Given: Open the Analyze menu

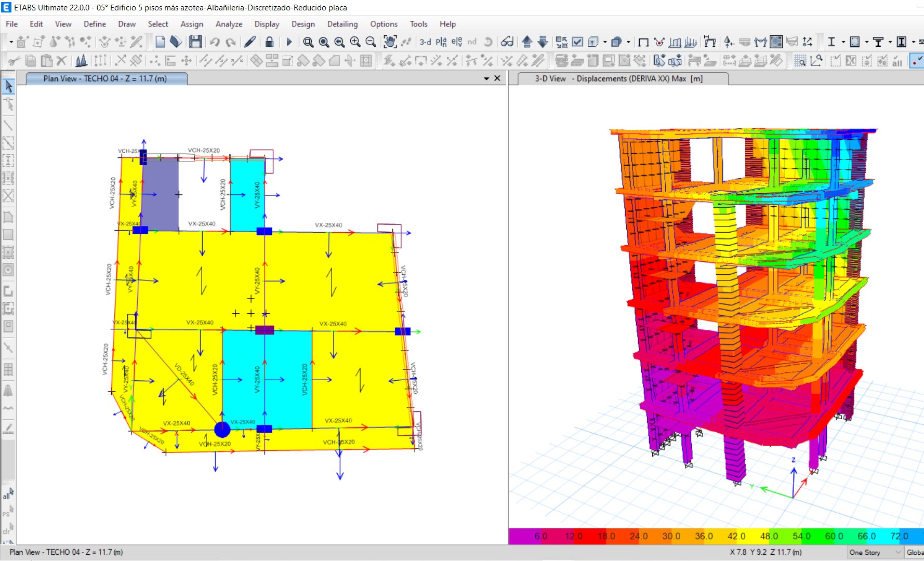Looking at the screenshot, I should pyautogui.click(x=229, y=24).
